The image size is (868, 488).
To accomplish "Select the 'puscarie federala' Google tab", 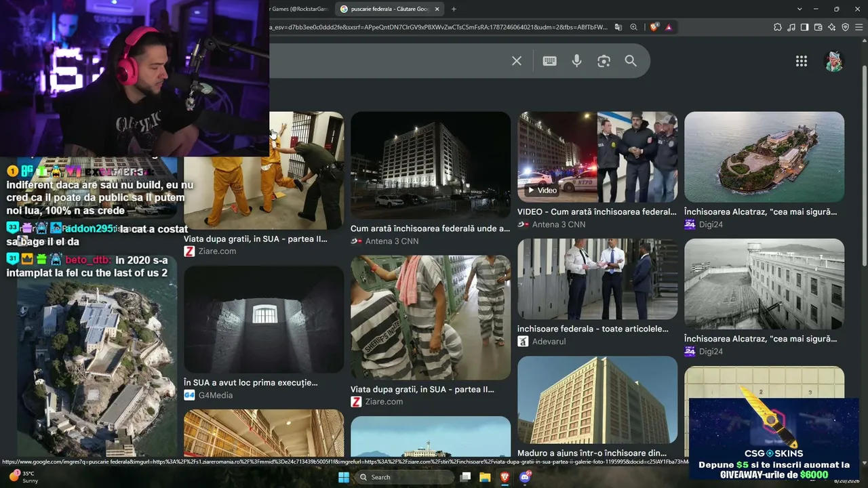I will click(x=390, y=9).
